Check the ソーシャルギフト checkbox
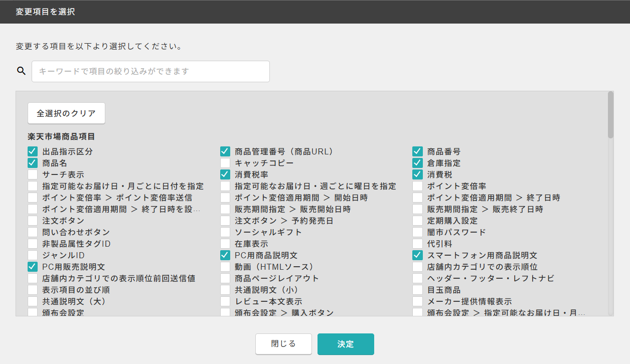The width and height of the screenshot is (630, 364). pos(225,232)
